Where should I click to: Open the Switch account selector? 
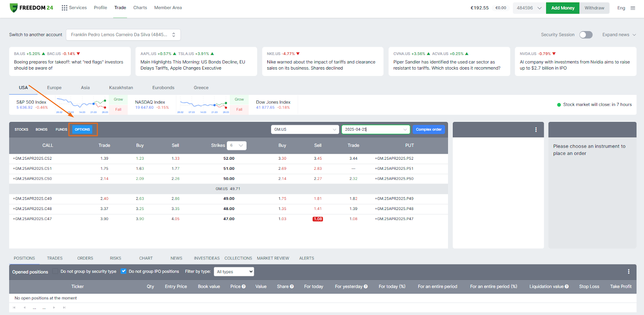123,35
